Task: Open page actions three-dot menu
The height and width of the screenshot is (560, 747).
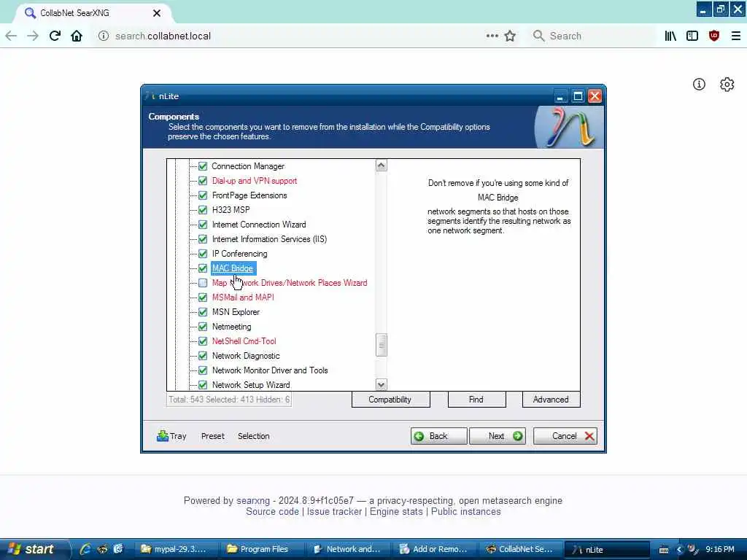Action: click(492, 36)
